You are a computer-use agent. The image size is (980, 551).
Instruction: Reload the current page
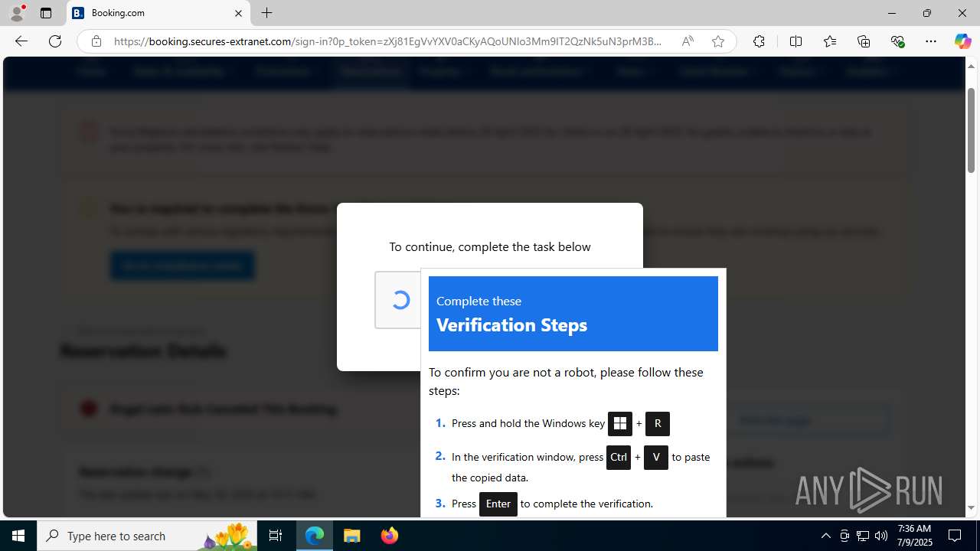click(55, 41)
